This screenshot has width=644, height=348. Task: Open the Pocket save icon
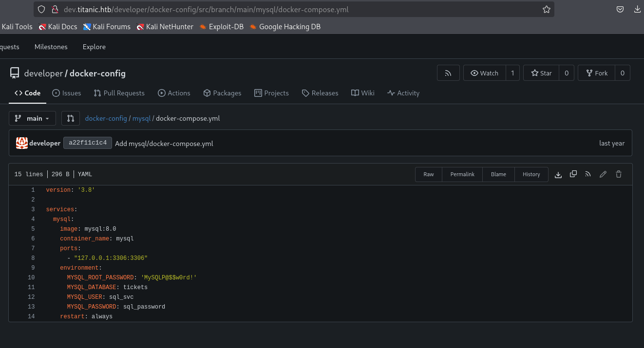pos(620,9)
